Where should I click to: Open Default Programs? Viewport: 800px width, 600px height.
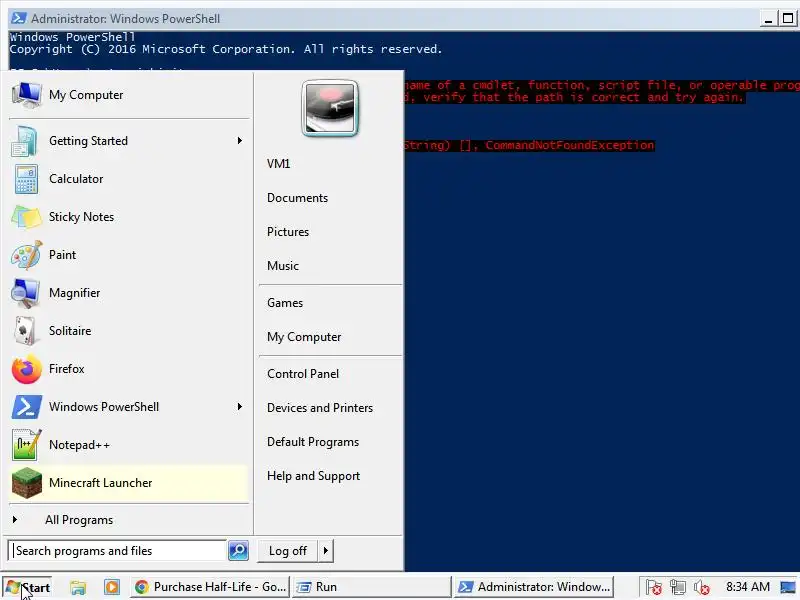(313, 442)
